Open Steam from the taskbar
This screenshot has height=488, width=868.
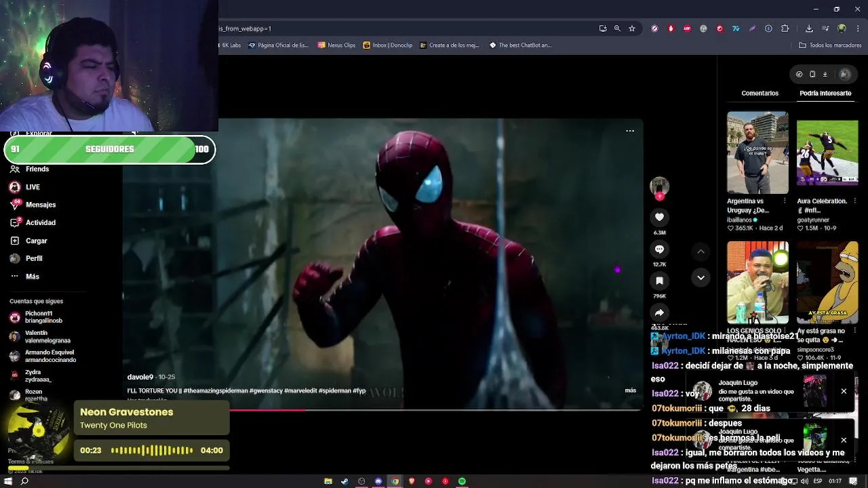pos(344,481)
